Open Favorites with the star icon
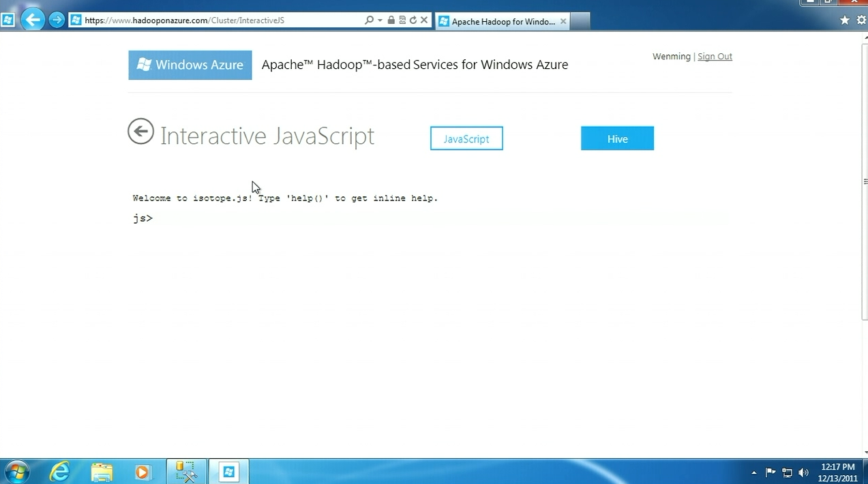The height and width of the screenshot is (484, 868). 845,20
